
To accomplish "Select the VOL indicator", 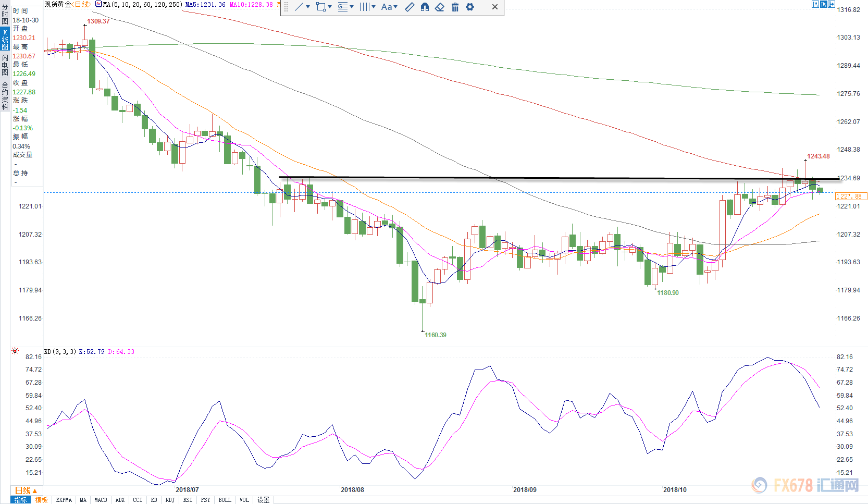I will pyautogui.click(x=244, y=500).
